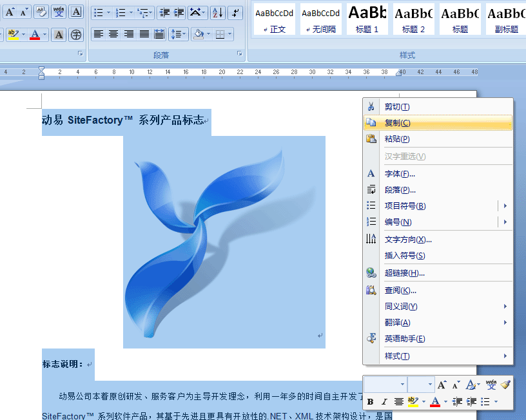Click the enclosed character 字 icon
Image resolution: width=526 pixels, height=420 pixels.
76,34
